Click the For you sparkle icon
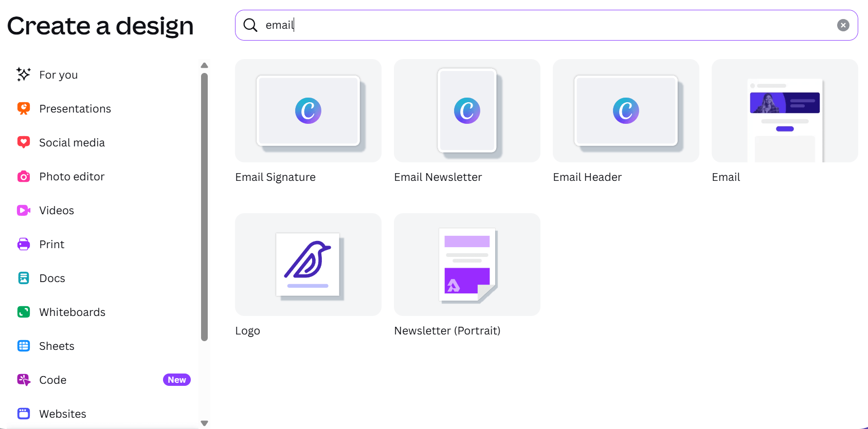 [x=23, y=74]
